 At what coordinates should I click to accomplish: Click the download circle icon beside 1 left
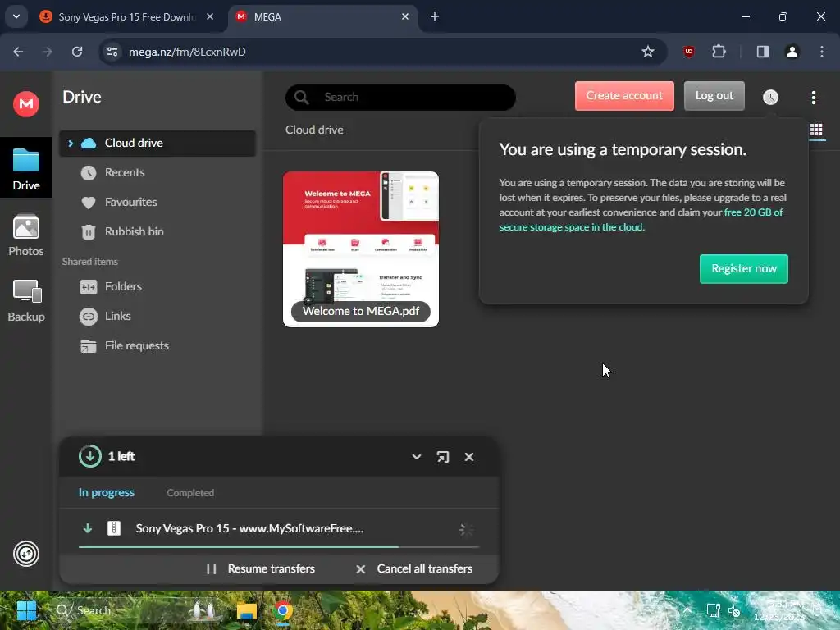tap(89, 456)
